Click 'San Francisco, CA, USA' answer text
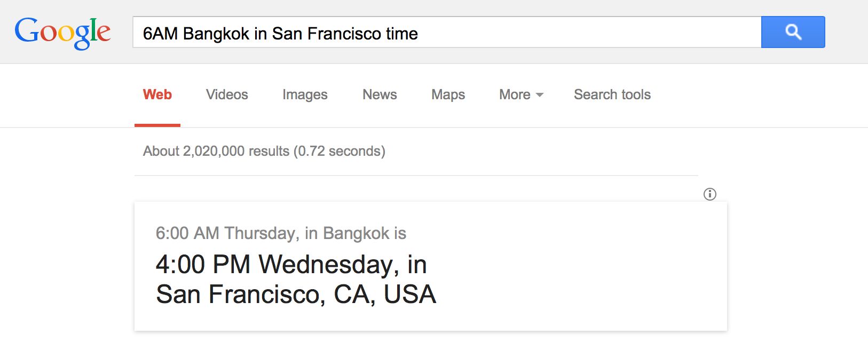This screenshot has width=868, height=350. [296, 294]
